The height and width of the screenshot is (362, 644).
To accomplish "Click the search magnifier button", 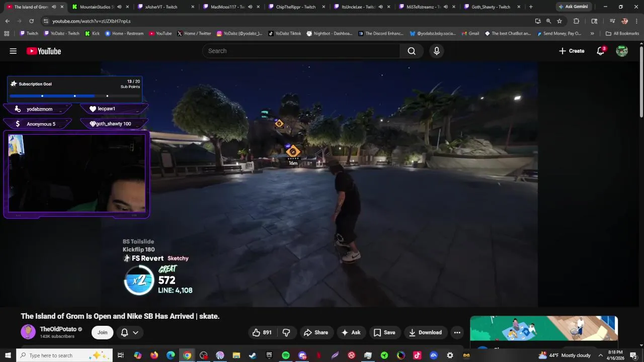I will (412, 51).
